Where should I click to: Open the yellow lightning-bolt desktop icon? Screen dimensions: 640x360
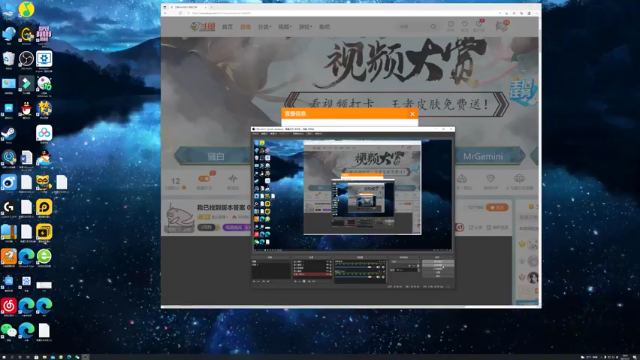click(44, 232)
